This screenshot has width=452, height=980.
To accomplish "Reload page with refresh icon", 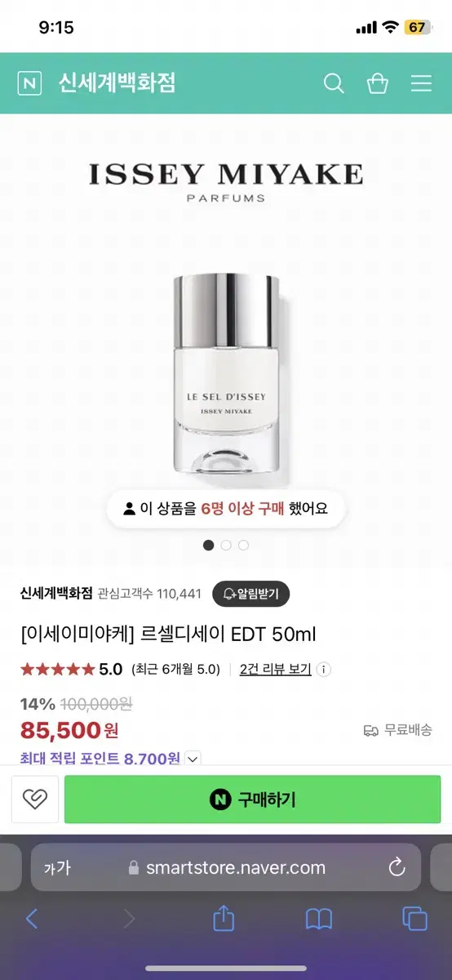I will [x=397, y=867].
